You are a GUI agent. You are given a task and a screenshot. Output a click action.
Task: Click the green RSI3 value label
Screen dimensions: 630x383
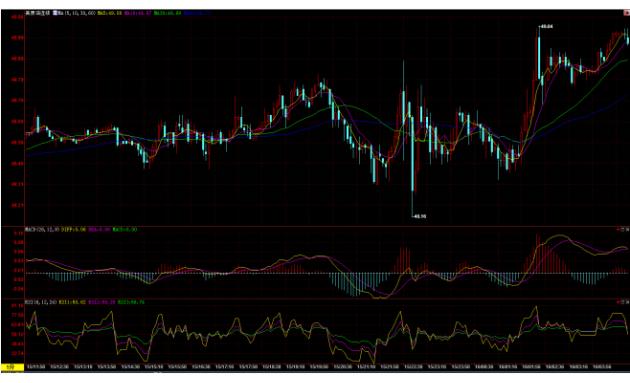pos(131,302)
